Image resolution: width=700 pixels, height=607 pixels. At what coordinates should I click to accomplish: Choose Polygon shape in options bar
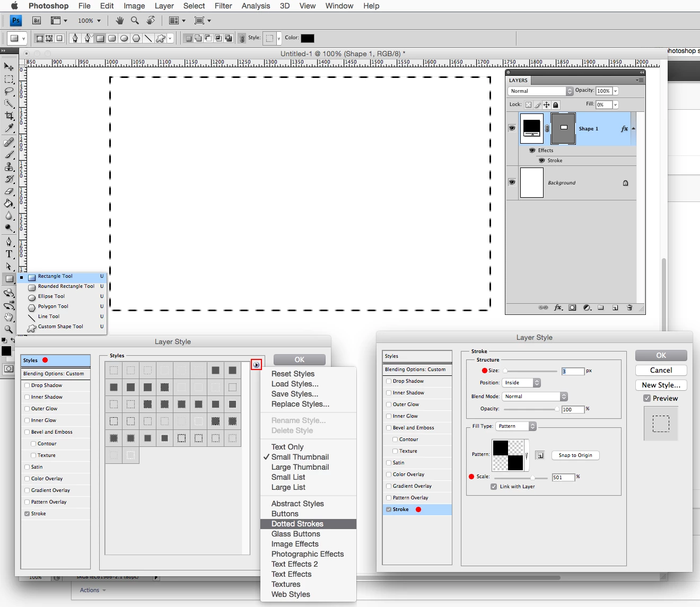click(136, 38)
